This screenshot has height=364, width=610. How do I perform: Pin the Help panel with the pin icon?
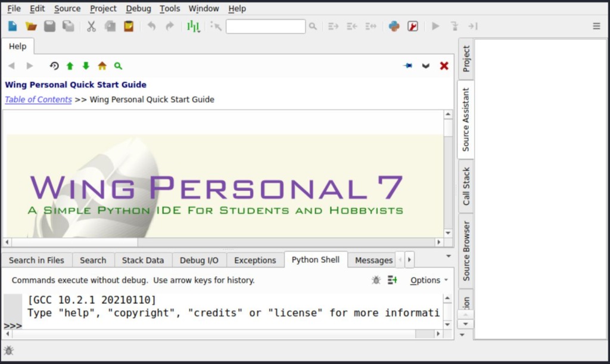click(407, 66)
